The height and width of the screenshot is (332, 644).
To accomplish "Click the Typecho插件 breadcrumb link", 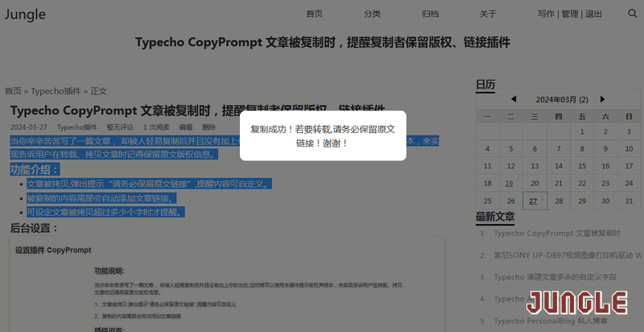I will tap(56, 91).
